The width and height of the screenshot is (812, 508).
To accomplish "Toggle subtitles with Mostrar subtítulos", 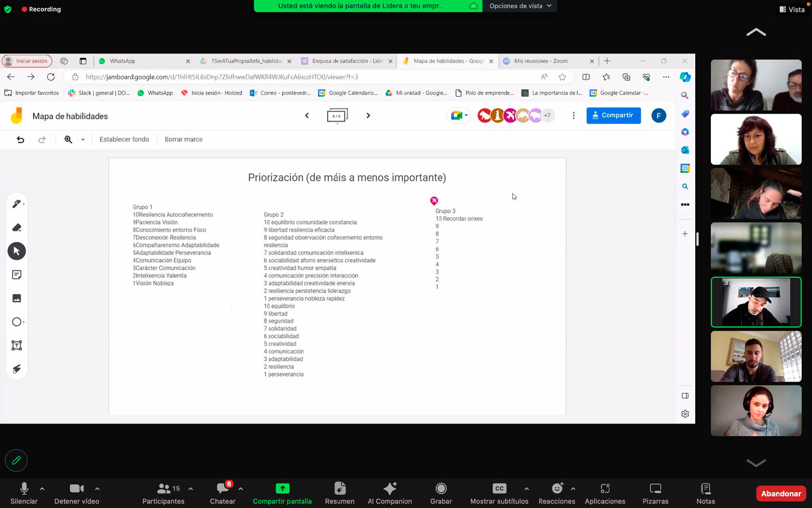I will tap(499, 493).
